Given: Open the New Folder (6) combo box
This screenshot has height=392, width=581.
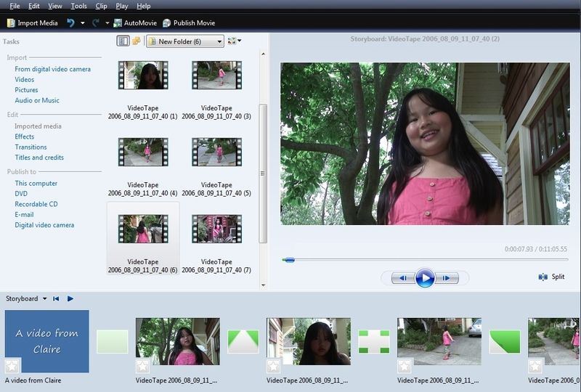Looking at the screenshot, I should 185,41.
